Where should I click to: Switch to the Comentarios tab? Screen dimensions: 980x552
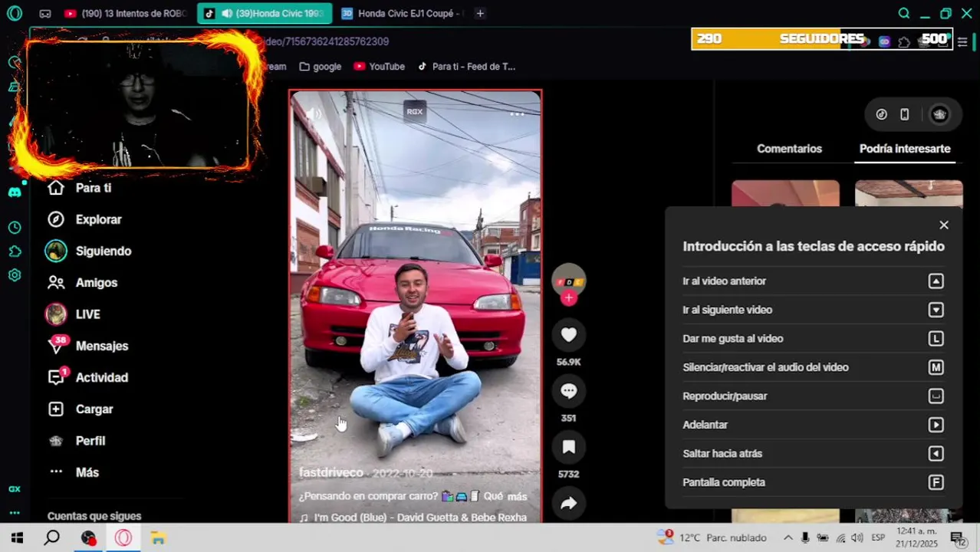[789, 149]
